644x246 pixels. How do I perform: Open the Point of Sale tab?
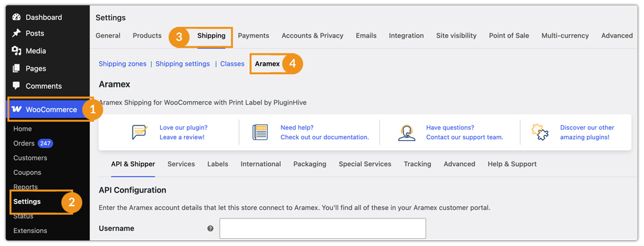509,35
